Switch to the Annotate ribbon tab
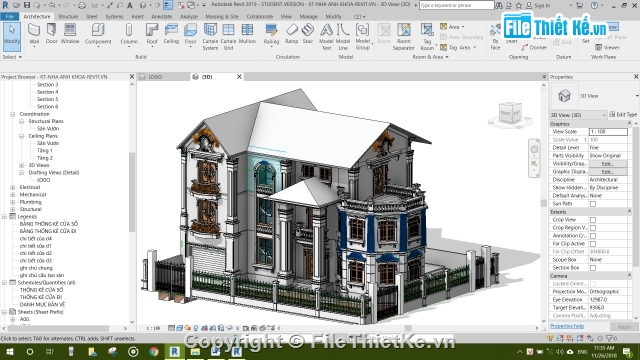640x360 pixels. pos(162,17)
